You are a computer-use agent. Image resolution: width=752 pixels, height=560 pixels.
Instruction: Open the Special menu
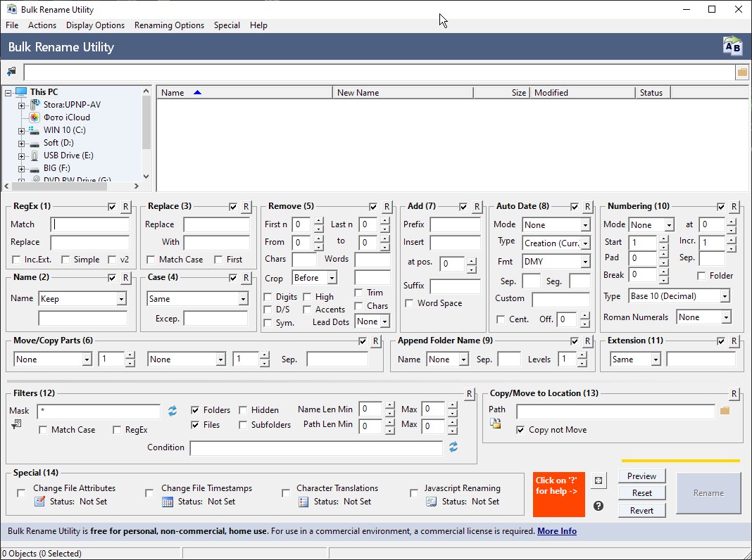click(x=227, y=25)
